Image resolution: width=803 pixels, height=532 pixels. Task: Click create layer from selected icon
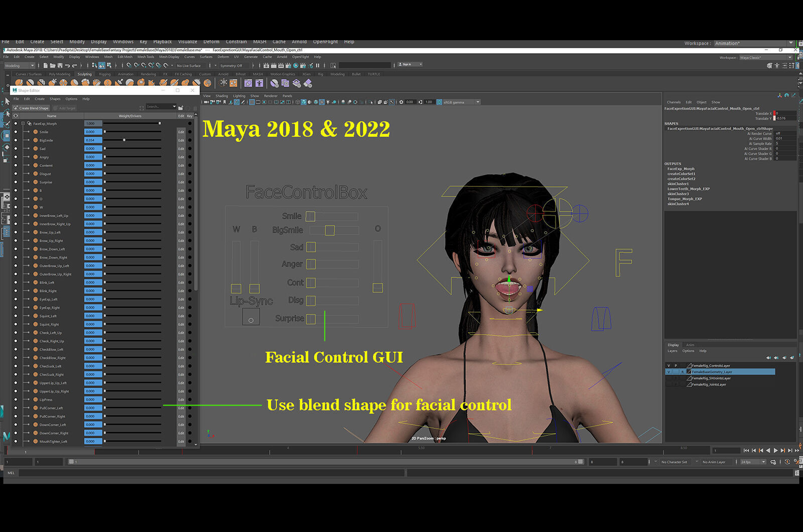click(x=792, y=357)
